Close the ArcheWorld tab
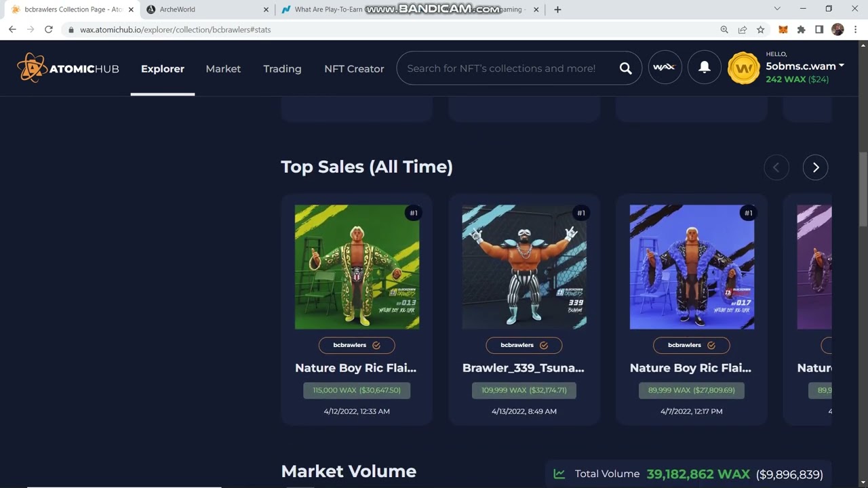The height and width of the screenshot is (488, 868). (266, 9)
